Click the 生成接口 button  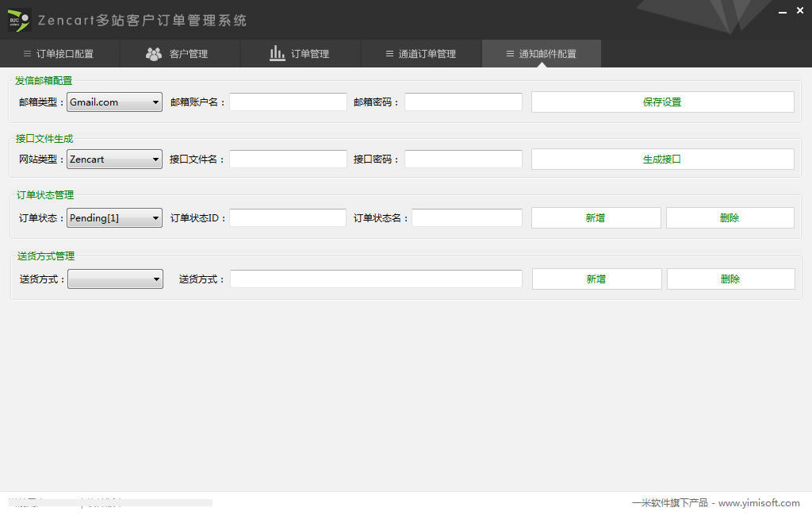[x=662, y=159]
